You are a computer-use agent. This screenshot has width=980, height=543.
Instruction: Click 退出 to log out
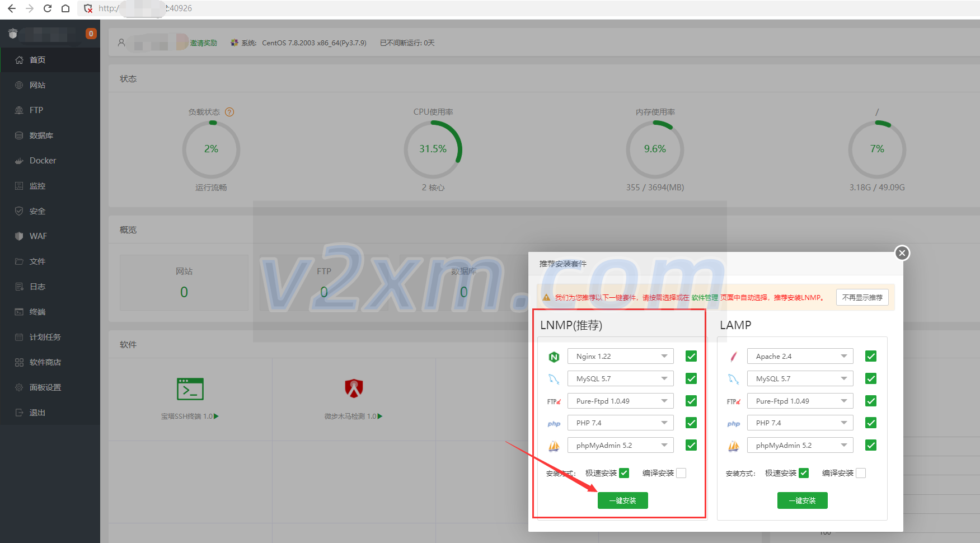(50, 413)
